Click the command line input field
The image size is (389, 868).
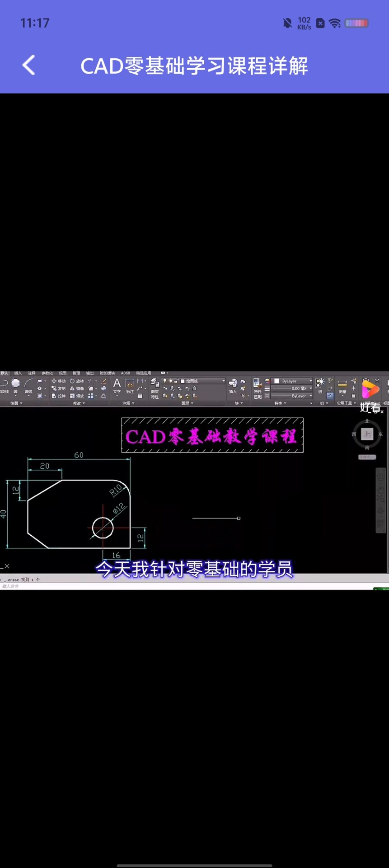click(194, 586)
